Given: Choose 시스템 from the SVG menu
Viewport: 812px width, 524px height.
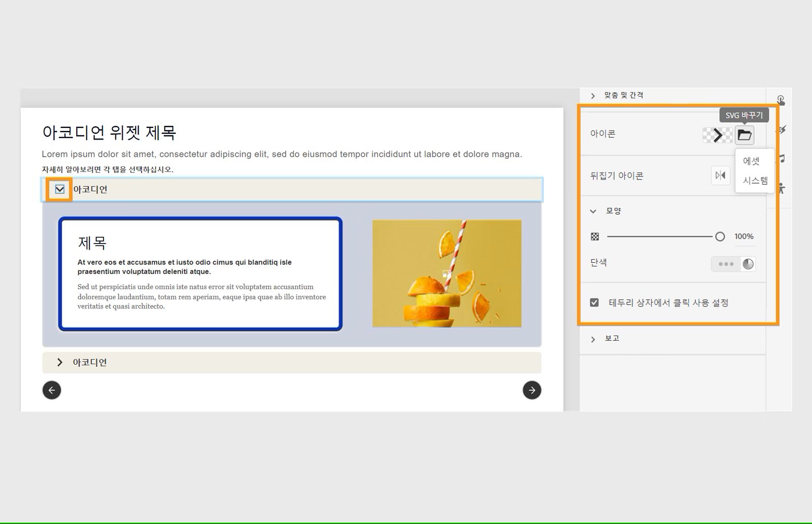Looking at the screenshot, I should [x=754, y=180].
